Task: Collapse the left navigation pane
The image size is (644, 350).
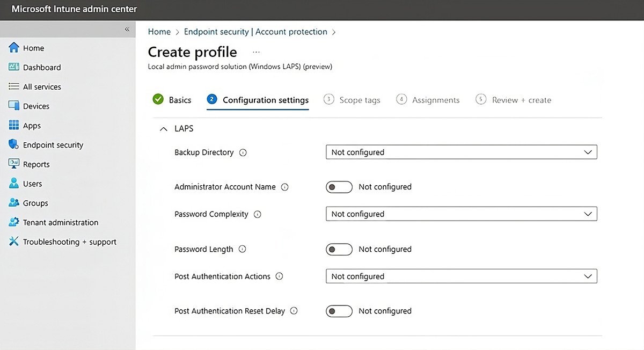Action: coord(127,30)
